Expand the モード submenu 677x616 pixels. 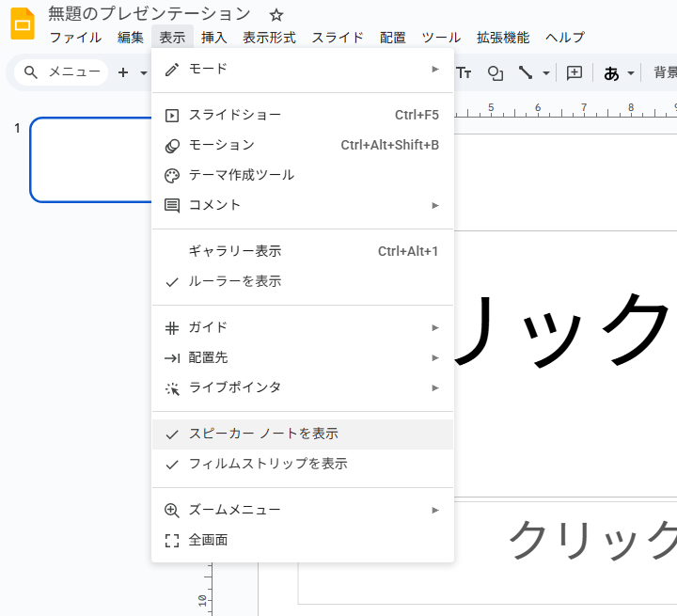(302, 69)
